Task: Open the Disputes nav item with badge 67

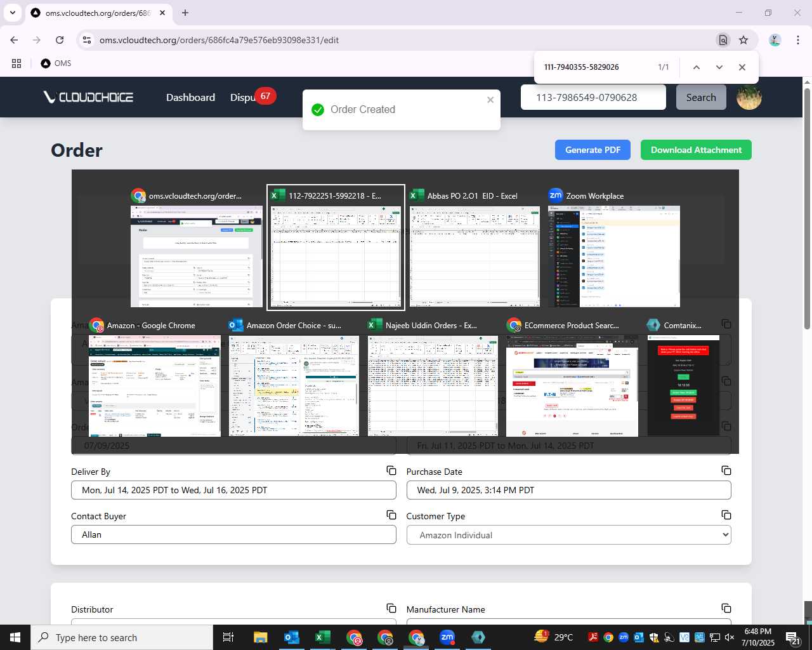Action: pyautogui.click(x=252, y=97)
